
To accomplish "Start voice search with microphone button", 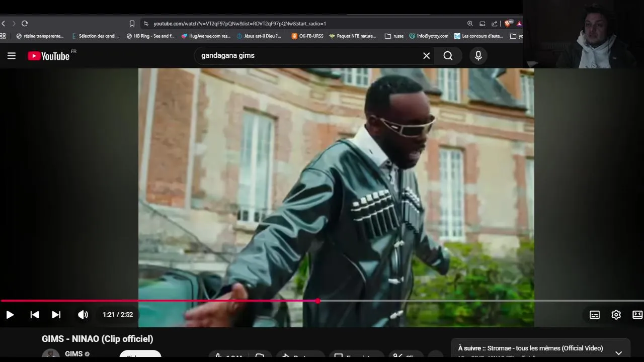I will tap(478, 56).
